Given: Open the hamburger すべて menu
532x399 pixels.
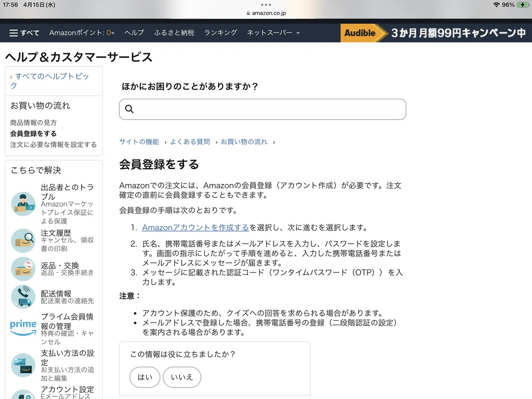Looking at the screenshot, I should pyautogui.click(x=24, y=33).
